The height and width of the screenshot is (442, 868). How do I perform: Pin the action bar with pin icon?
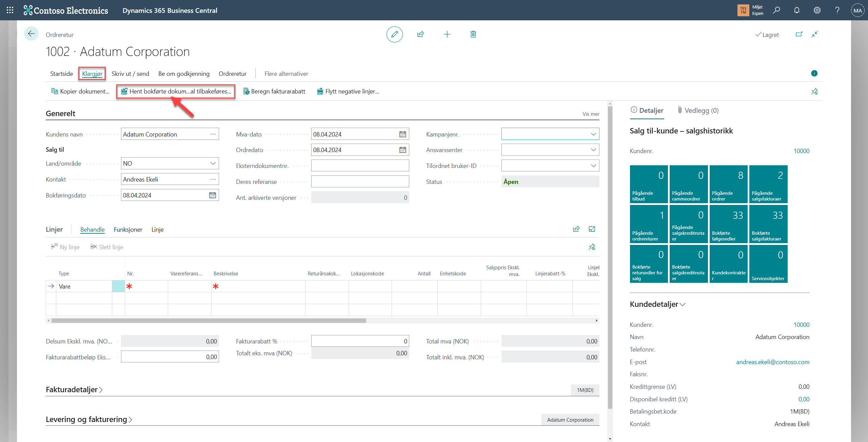[814, 91]
